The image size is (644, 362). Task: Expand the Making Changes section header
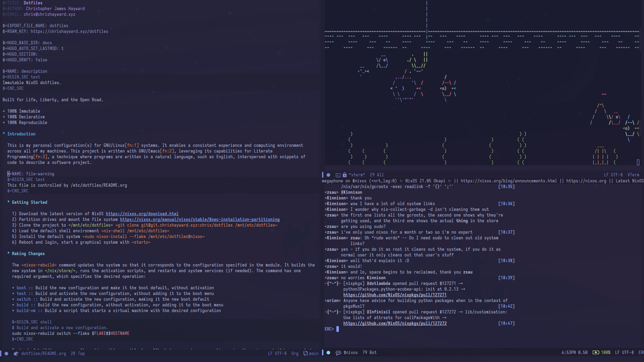pos(28,253)
